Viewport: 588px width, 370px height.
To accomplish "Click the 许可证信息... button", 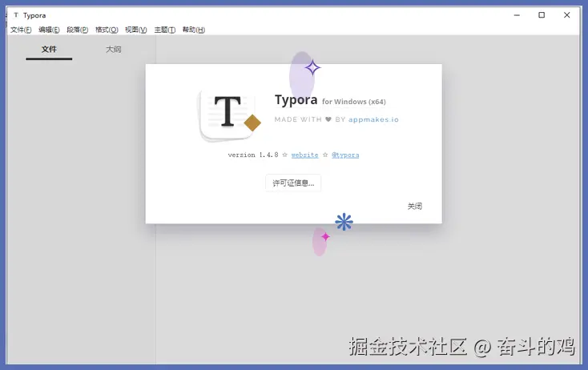I will pyautogui.click(x=293, y=183).
